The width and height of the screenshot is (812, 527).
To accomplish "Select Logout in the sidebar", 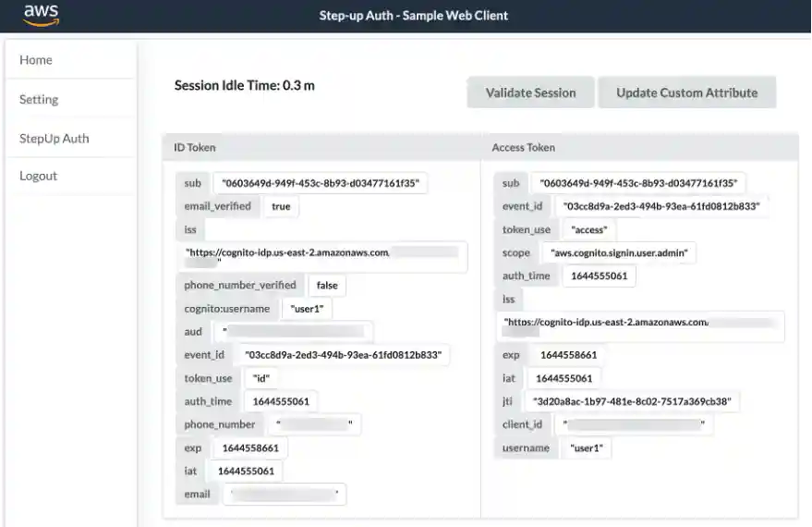I will pos(71,176).
